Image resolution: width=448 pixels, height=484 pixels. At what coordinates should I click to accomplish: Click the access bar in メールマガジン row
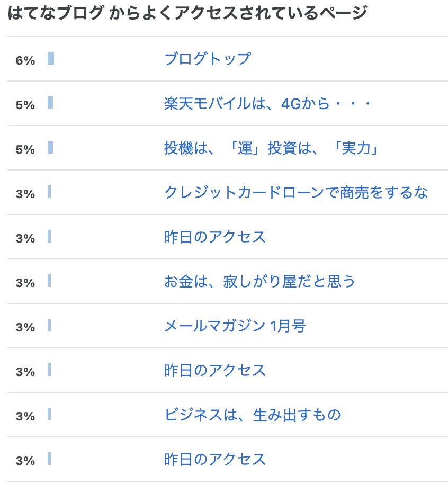pos(49,325)
